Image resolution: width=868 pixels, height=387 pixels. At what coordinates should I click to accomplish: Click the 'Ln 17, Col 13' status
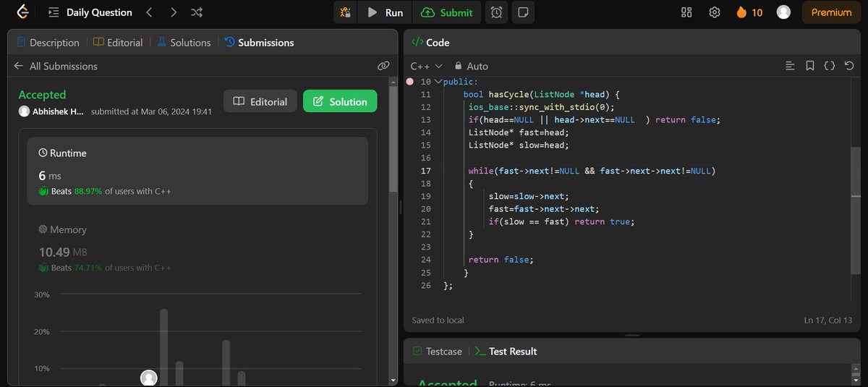click(828, 320)
